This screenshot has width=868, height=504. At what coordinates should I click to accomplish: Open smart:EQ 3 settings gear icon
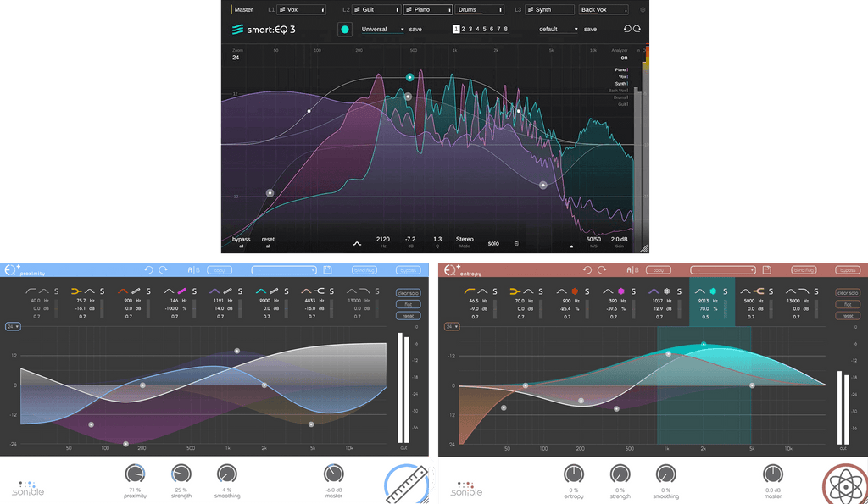click(x=643, y=9)
